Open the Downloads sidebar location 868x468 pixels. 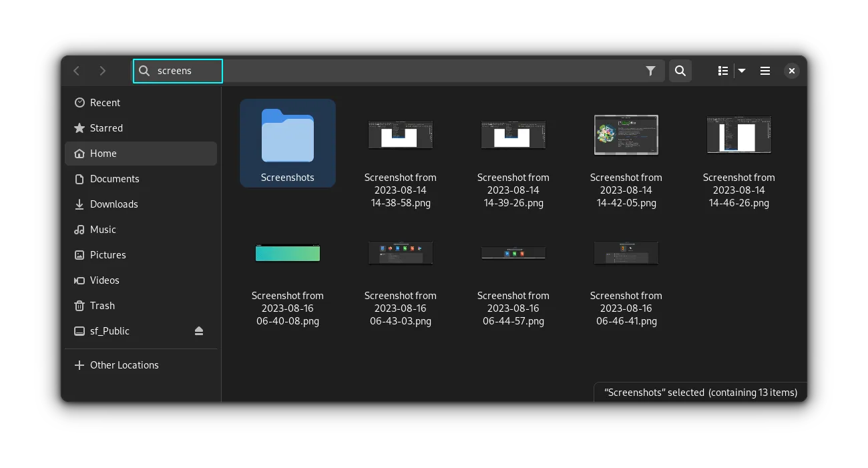click(114, 204)
